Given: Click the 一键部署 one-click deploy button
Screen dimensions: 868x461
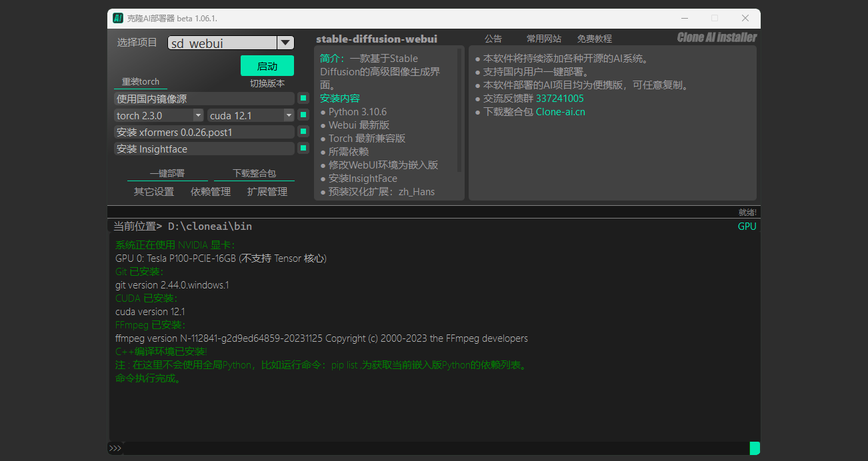Looking at the screenshot, I should tap(167, 173).
